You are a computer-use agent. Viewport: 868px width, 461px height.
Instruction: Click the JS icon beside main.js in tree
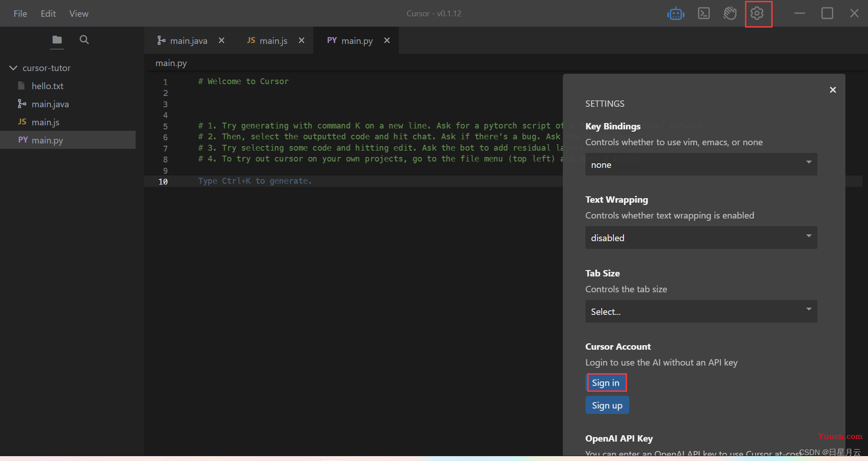pyautogui.click(x=22, y=122)
